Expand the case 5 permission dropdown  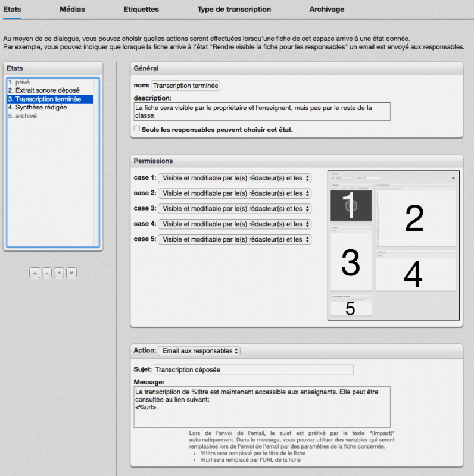point(234,239)
